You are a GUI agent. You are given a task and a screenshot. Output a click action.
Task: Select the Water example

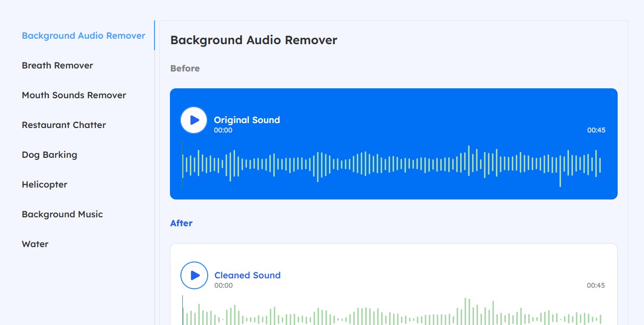35,244
